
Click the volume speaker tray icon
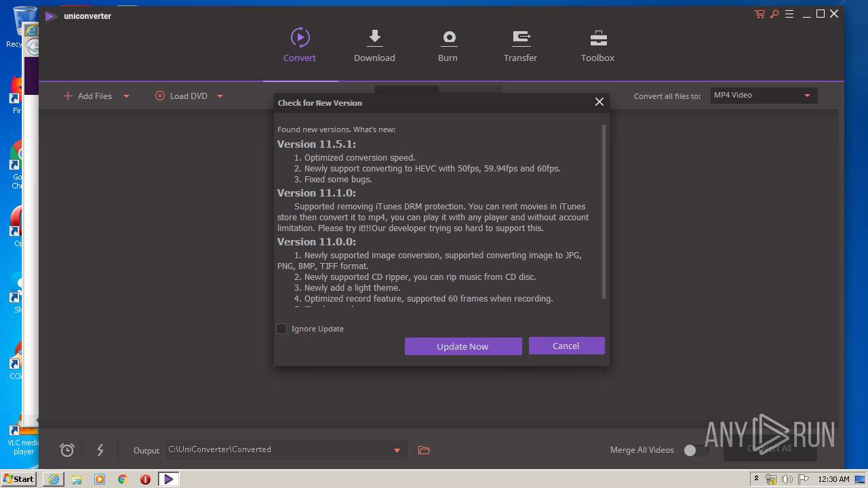[x=787, y=479]
